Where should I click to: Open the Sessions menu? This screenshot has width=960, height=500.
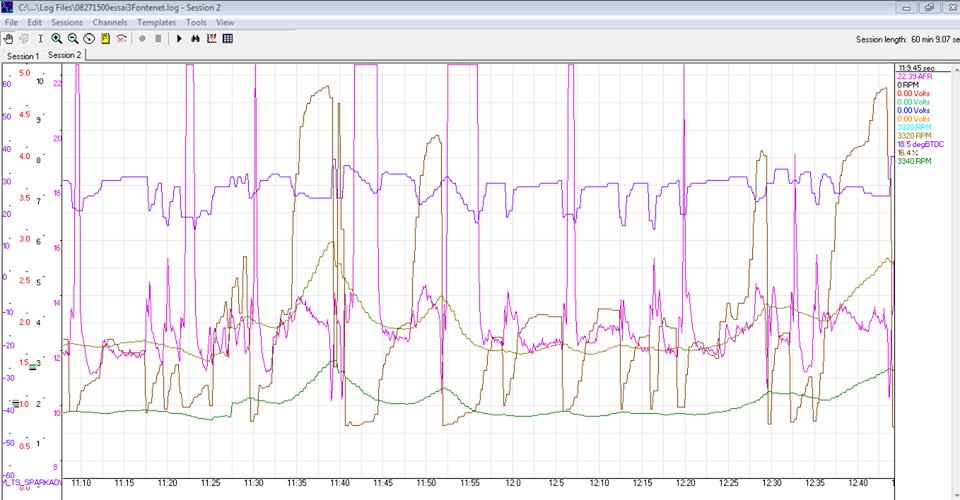(x=67, y=22)
